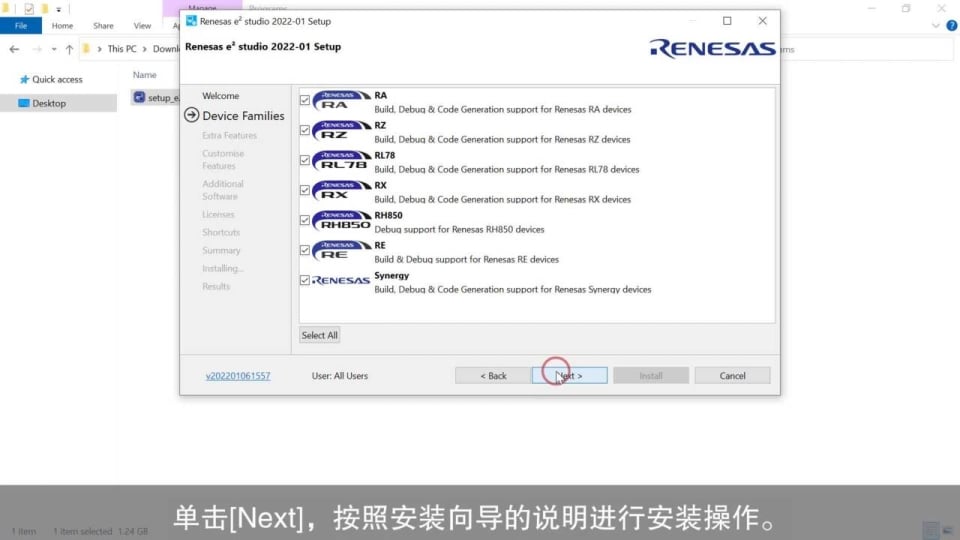This screenshot has width=960, height=540.
Task: Maximize the setup window
Action: pos(727,21)
